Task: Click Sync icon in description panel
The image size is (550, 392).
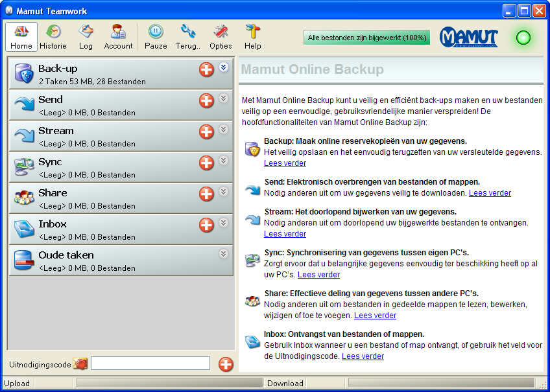Action: click(252, 260)
